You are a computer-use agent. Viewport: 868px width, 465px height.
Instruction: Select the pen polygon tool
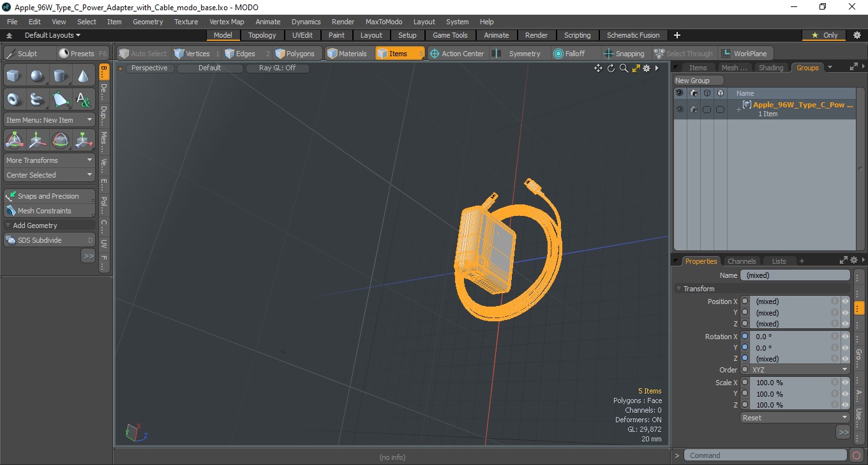coord(60,100)
